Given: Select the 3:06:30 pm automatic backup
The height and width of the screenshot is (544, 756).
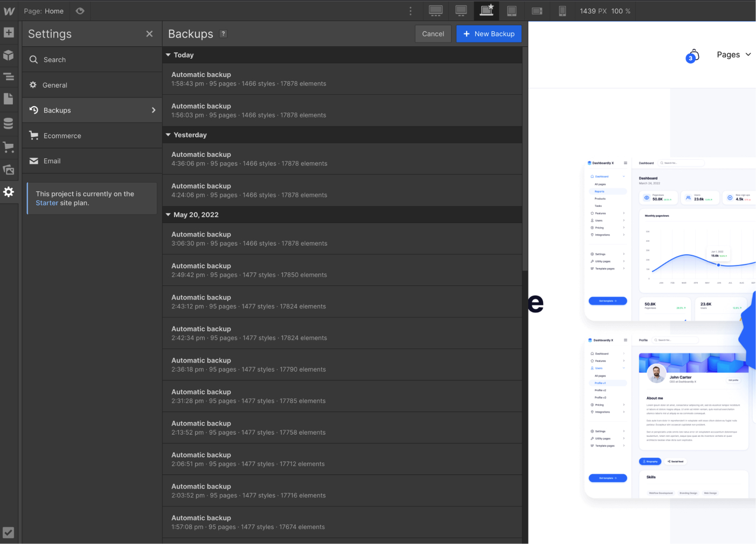Looking at the screenshot, I should click(x=342, y=239).
